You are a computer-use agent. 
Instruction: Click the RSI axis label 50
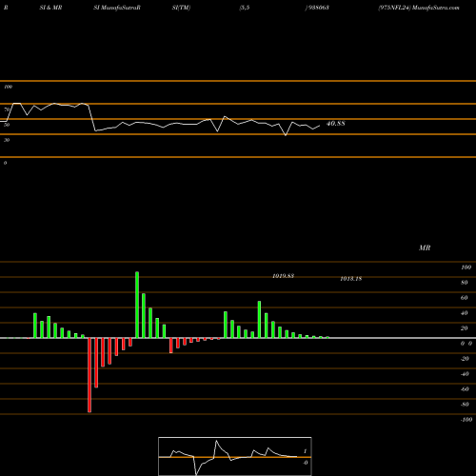(7, 125)
